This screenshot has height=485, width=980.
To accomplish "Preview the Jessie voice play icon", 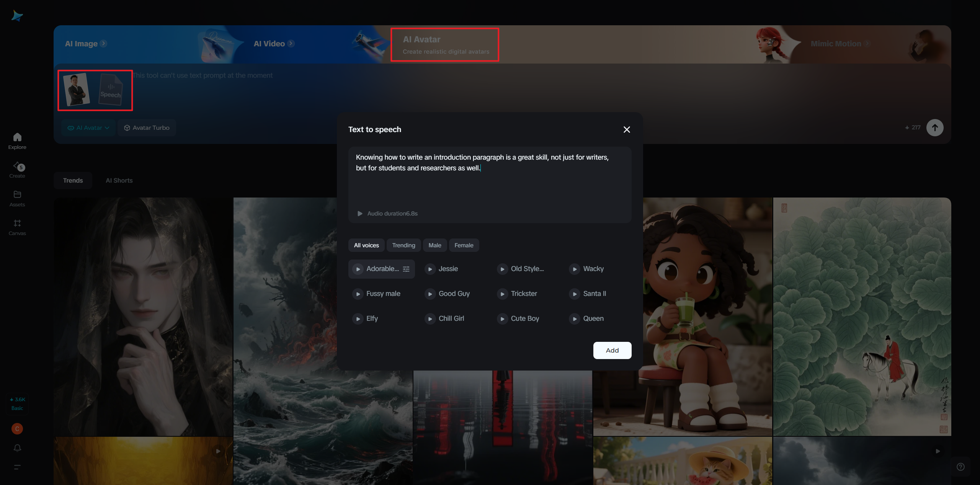I will pos(430,269).
